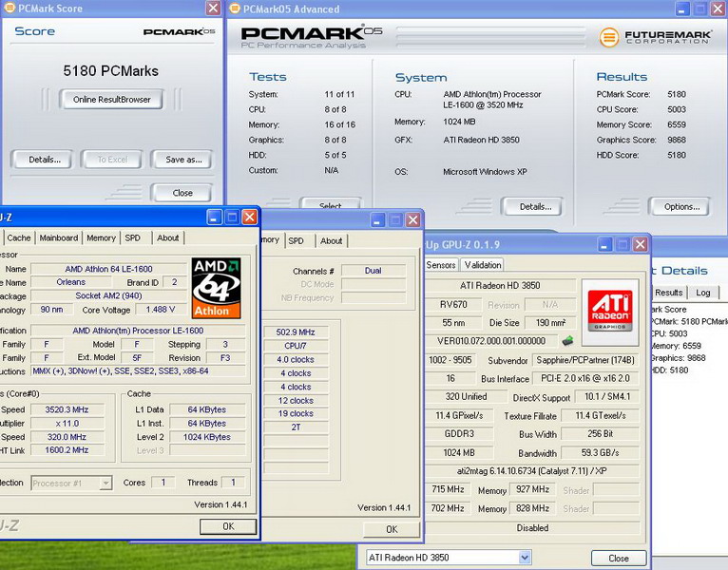The width and height of the screenshot is (728, 570).
Task: Click the OS text Microsoft Windows XP
Action: click(485, 172)
